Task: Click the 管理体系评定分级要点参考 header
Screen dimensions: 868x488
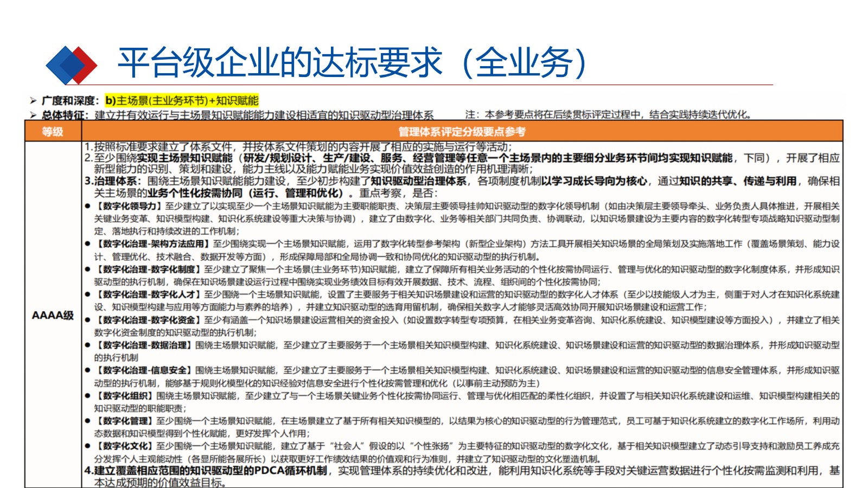Action: (x=462, y=131)
